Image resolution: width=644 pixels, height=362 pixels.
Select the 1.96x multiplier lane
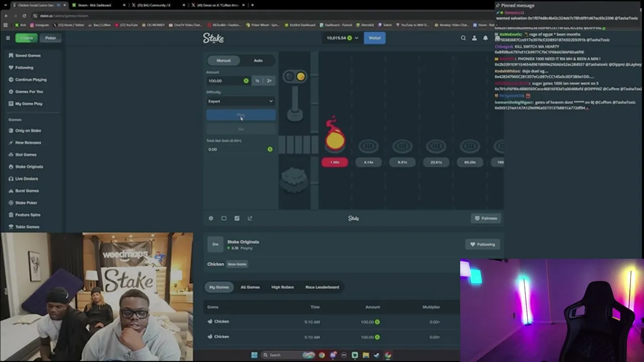pos(335,162)
